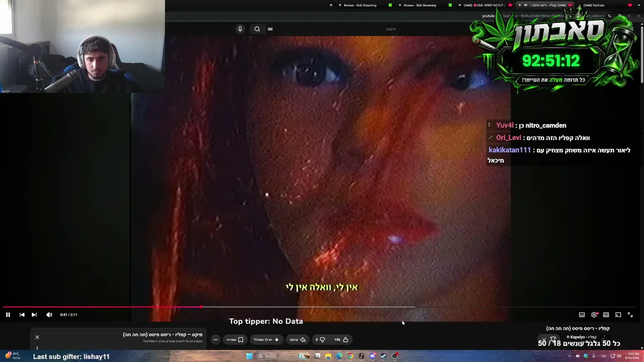Open site settings icon in address bar
Viewport: 644px width, 362px height.
click(609, 16)
